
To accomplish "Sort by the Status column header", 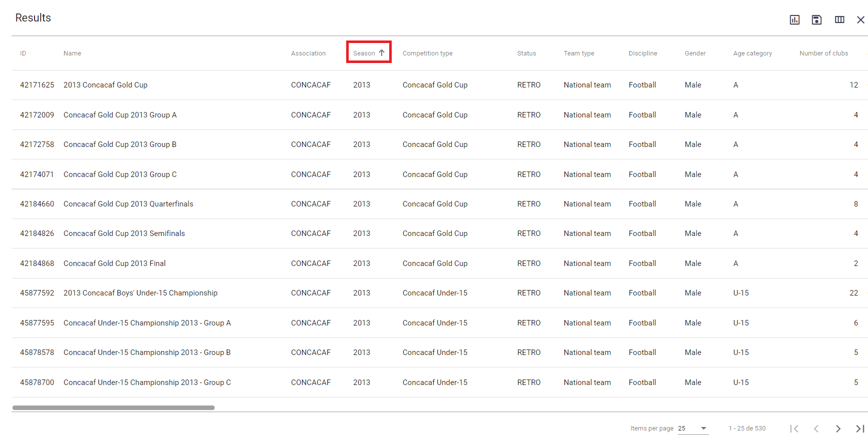I will (x=526, y=53).
